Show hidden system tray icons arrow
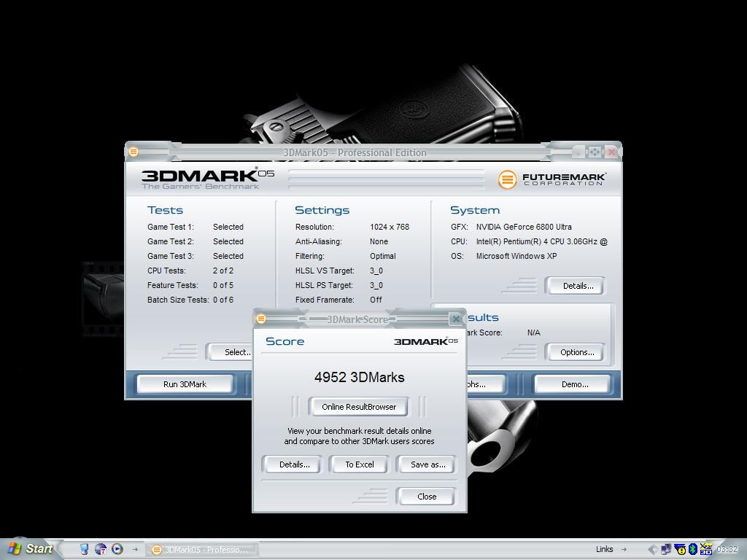747x560 pixels. click(653, 550)
